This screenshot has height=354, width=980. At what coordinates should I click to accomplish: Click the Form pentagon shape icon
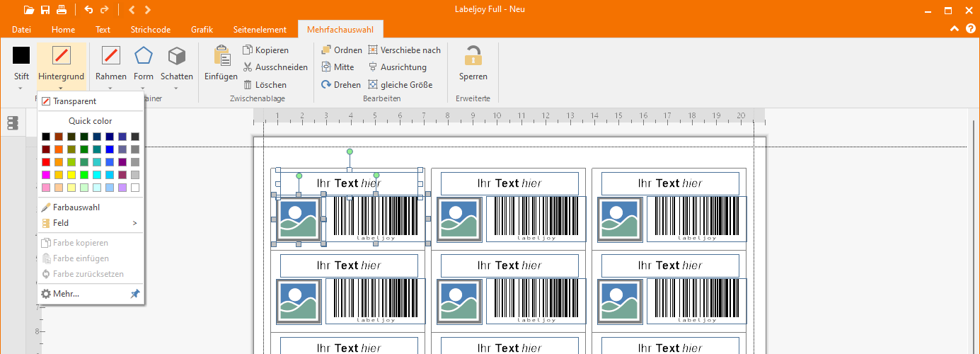(144, 55)
